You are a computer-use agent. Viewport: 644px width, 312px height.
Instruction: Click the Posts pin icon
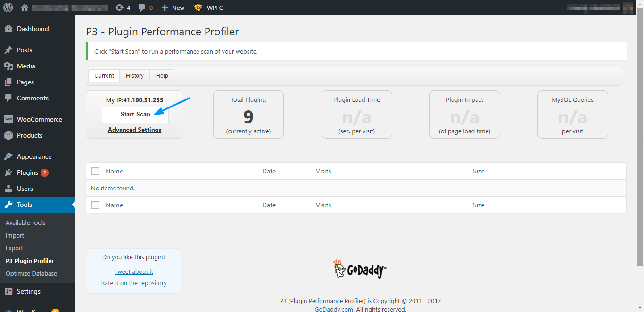coord(8,50)
